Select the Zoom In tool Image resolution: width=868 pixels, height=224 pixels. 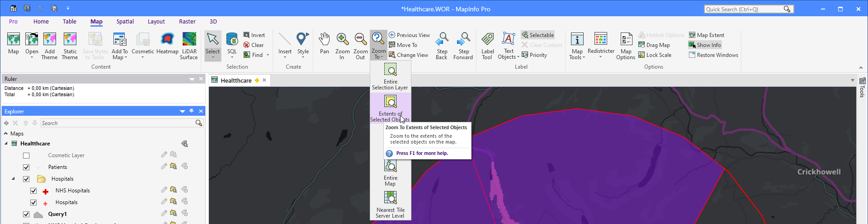coord(343,46)
